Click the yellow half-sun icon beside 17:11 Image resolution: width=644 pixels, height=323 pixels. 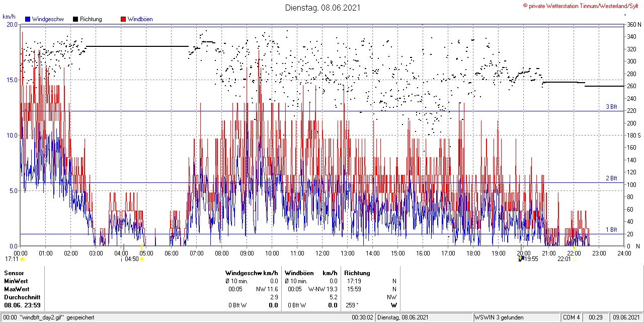(22, 259)
